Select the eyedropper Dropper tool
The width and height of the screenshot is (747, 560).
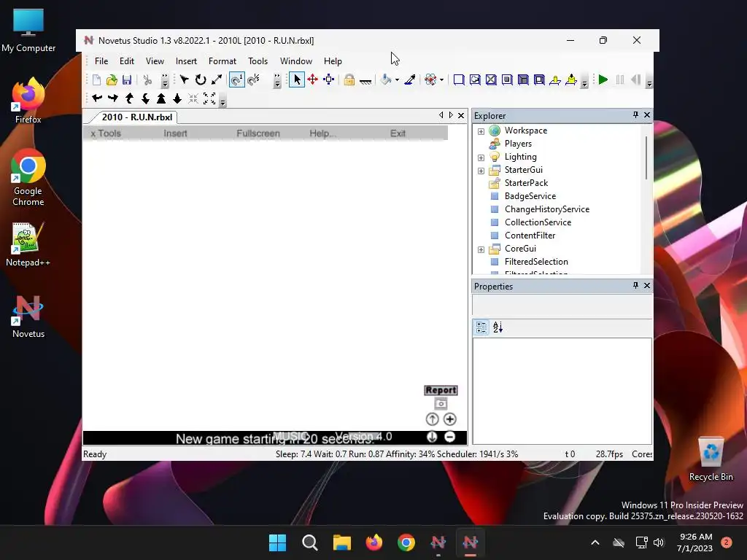[x=410, y=80]
